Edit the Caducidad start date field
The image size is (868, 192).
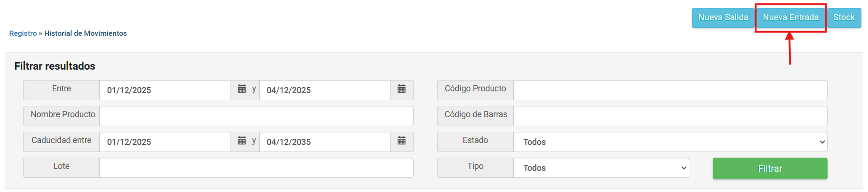pyautogui.click(x=165, y=142)
